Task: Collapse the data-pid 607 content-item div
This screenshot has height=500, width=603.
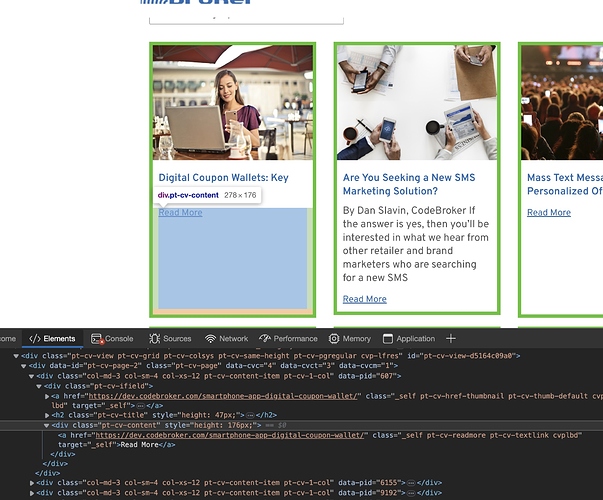Action: [32, 376]
